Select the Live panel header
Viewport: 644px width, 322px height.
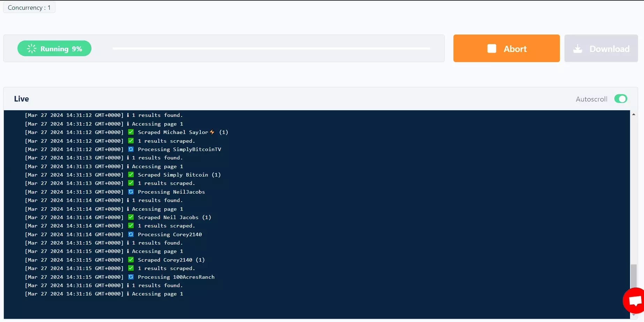21,99
